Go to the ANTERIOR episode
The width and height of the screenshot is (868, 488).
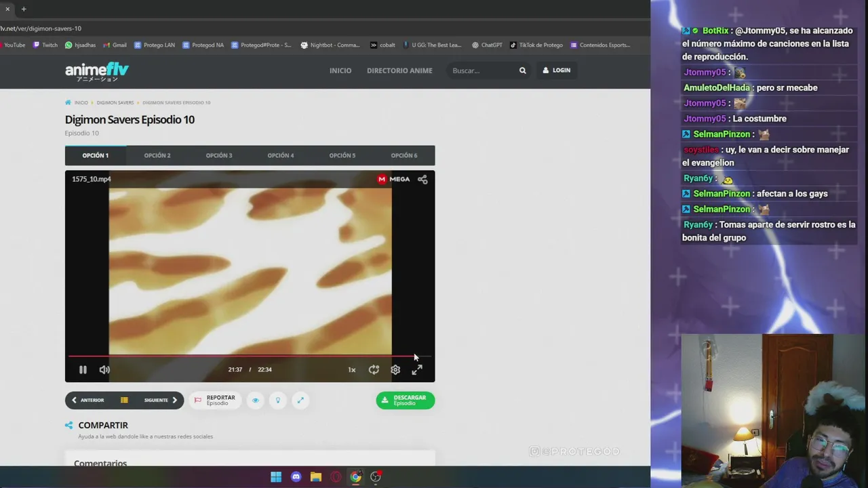pyautogui.click(x=88, y=400)
